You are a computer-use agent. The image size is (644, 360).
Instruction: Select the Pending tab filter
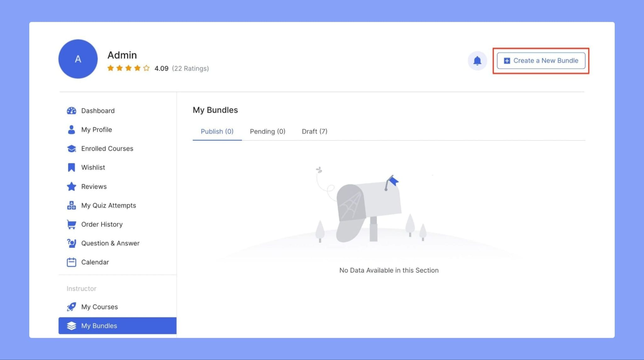[x=268, y=131]
